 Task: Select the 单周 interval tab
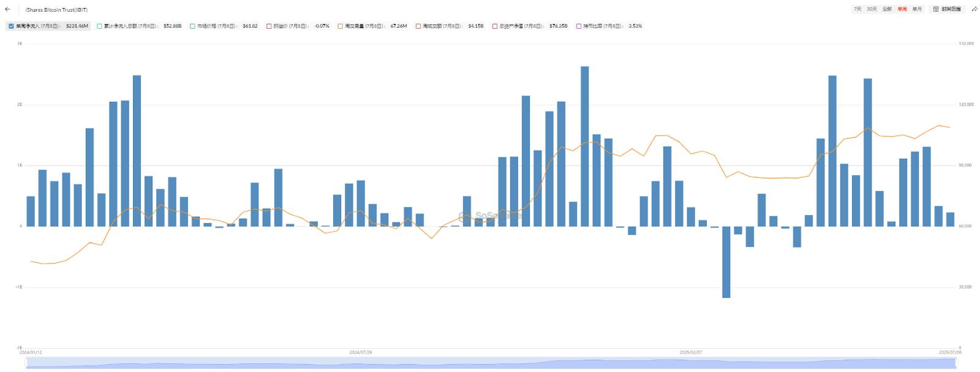coord(902,9)
